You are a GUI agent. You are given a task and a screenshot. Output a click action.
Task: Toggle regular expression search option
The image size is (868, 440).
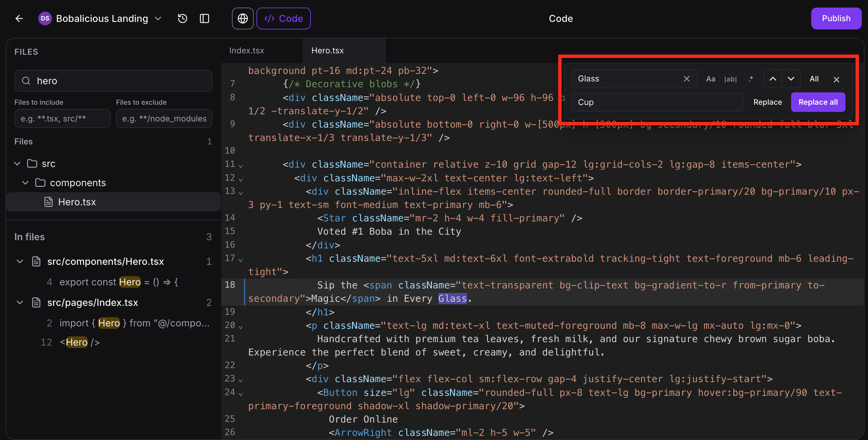tap(751, 79)
